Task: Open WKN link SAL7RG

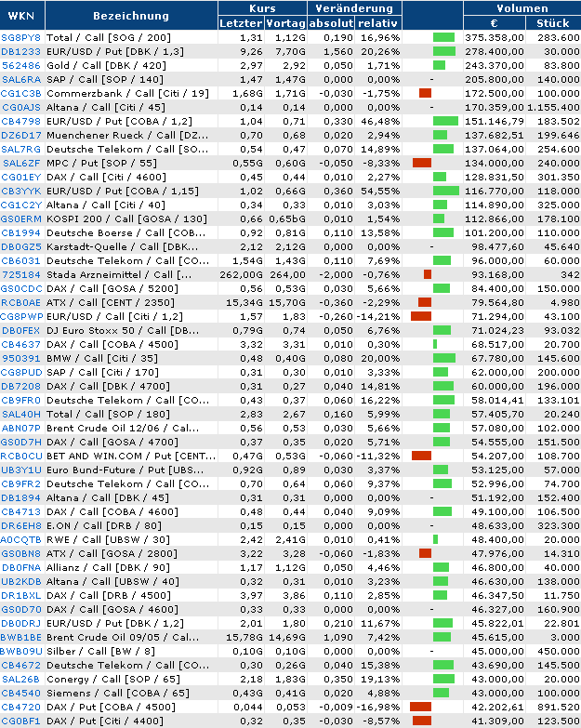Action: (x=20, y=149)
